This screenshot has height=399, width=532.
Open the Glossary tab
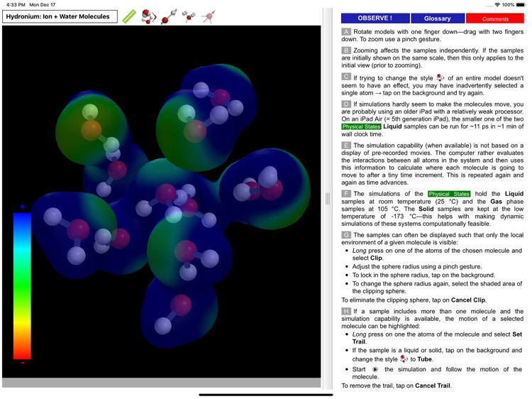click(438, 18)
